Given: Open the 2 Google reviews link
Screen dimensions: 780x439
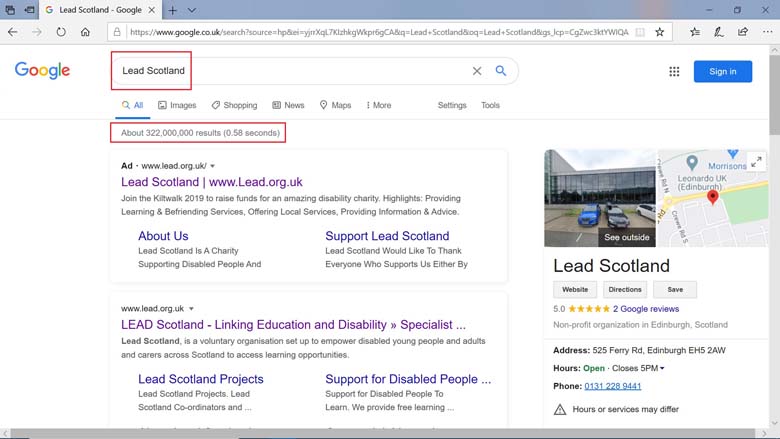Looking at the screenshot, I should click(x=645, y=309).
